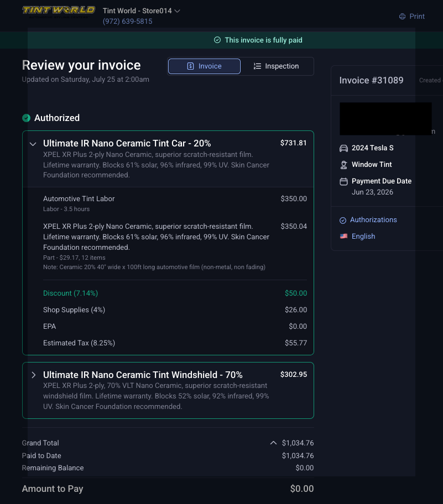Screen dimensions: 443x504
Task: Switch to the Inspection tab
Action: [277, 66]
